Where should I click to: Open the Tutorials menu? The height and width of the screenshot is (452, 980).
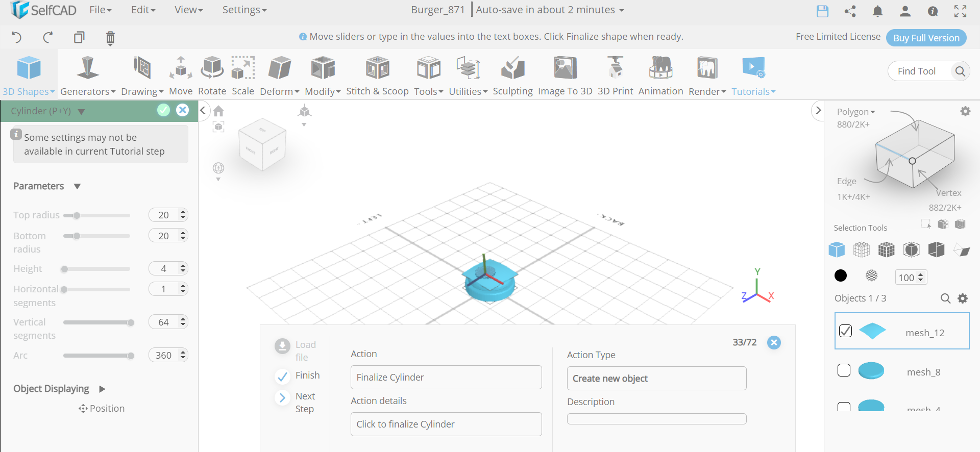pos(753,76)
